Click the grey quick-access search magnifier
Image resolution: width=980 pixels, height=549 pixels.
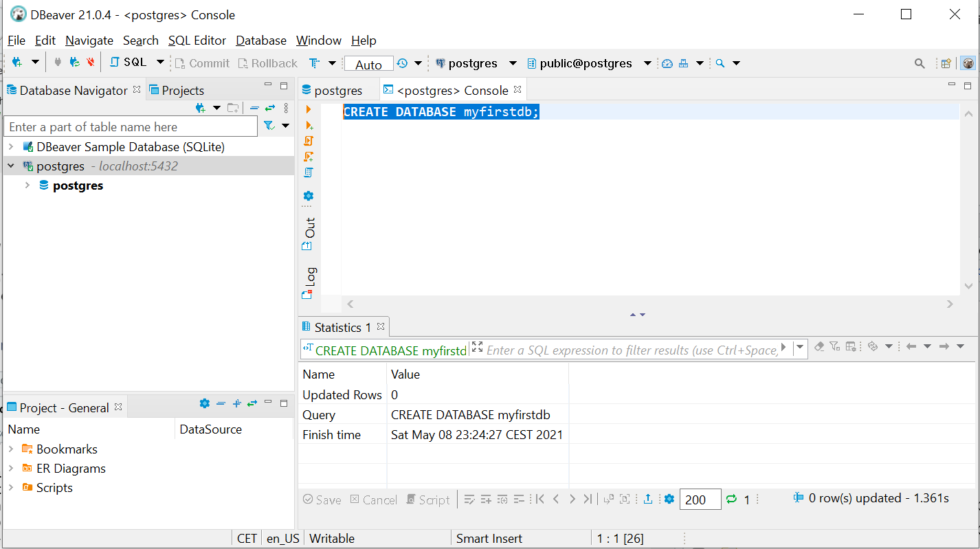(920, 63)
